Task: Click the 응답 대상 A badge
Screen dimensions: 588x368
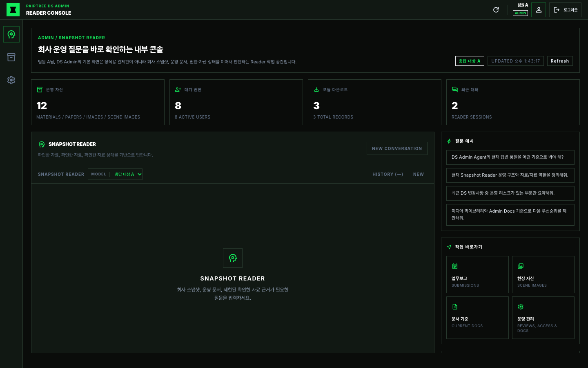Action: (470, 61)
